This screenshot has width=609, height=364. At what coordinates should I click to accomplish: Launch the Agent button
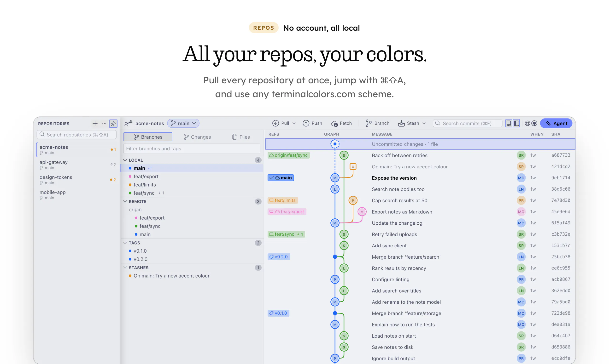556,123
